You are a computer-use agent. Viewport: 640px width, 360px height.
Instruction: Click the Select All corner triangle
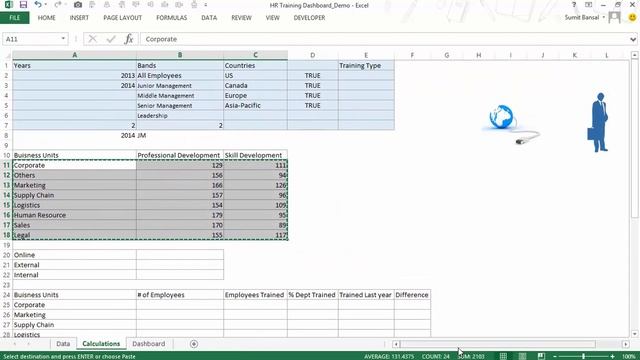(x=7, y=55)
